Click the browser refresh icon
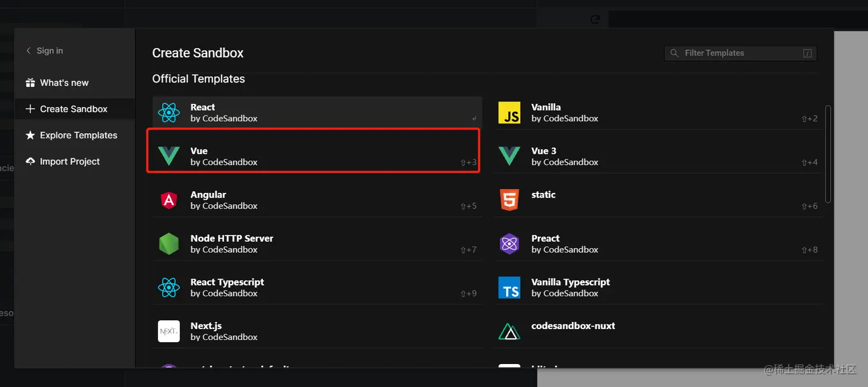868x387 pixels. [x=595, y=20]
